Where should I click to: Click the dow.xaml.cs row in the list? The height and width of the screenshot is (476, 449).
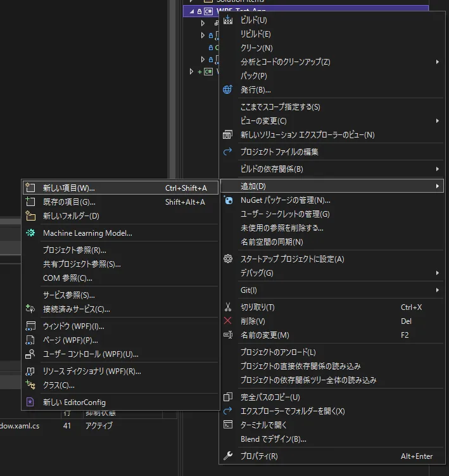pyautogui.click(x=88, y=426)
